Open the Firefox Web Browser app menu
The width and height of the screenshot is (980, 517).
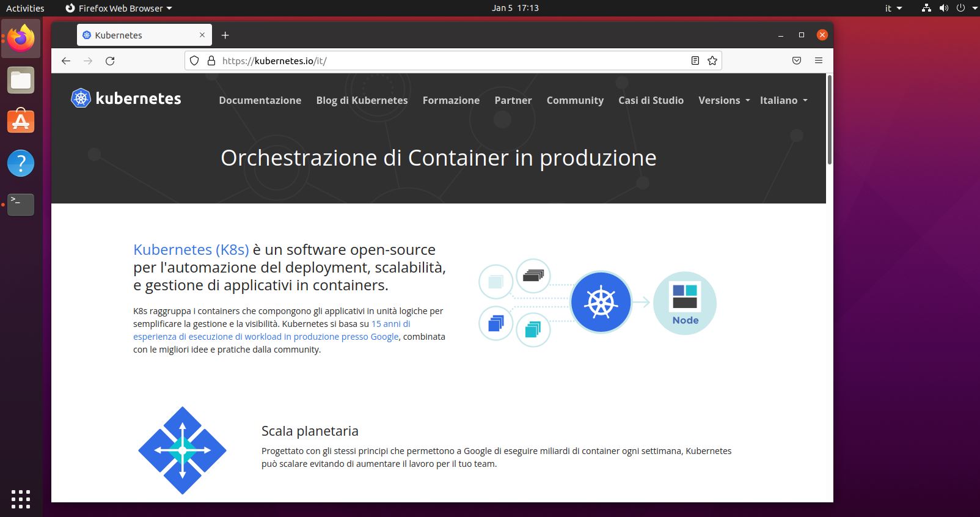(x=119, y=8)
